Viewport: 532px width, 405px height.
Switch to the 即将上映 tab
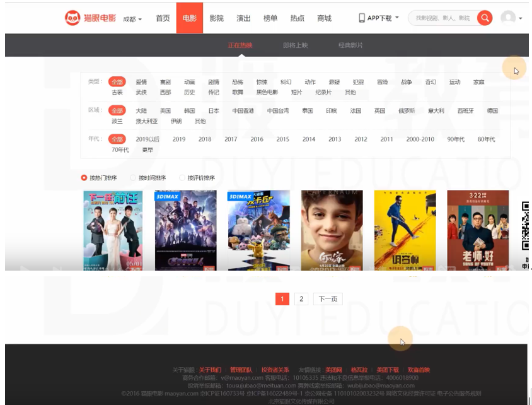[x=296, y=45]
